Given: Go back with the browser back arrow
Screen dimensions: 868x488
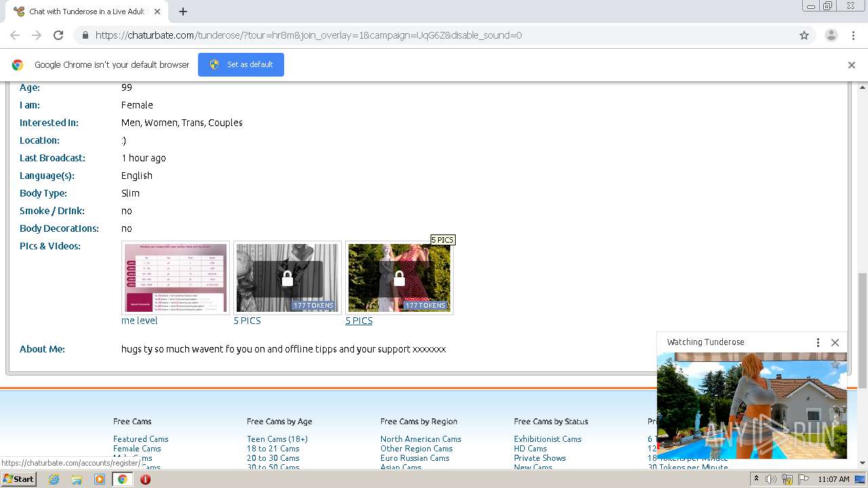Looking at the screenshot, I should point(15,35).
